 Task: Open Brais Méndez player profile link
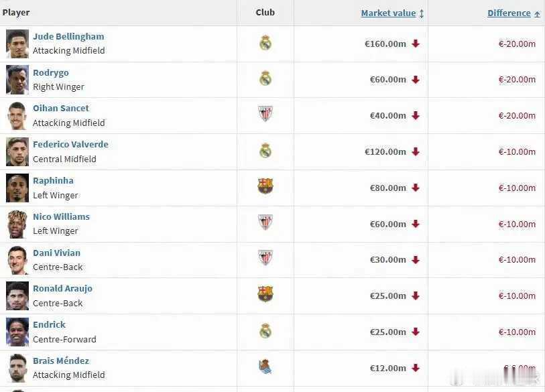click(x=61, y=361)
